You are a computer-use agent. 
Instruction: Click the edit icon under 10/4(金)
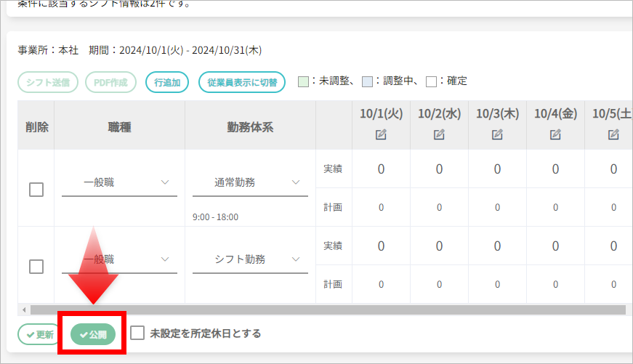click(x=555, y=134)
